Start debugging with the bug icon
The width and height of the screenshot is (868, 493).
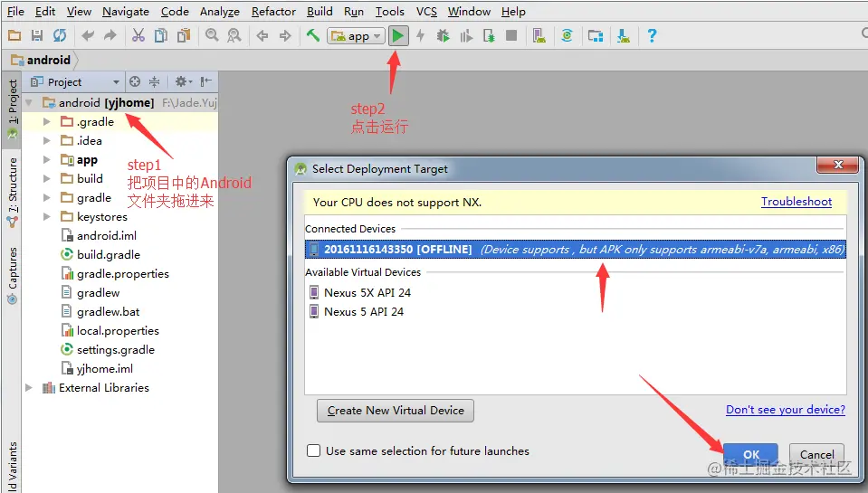[x=443, y=36]
